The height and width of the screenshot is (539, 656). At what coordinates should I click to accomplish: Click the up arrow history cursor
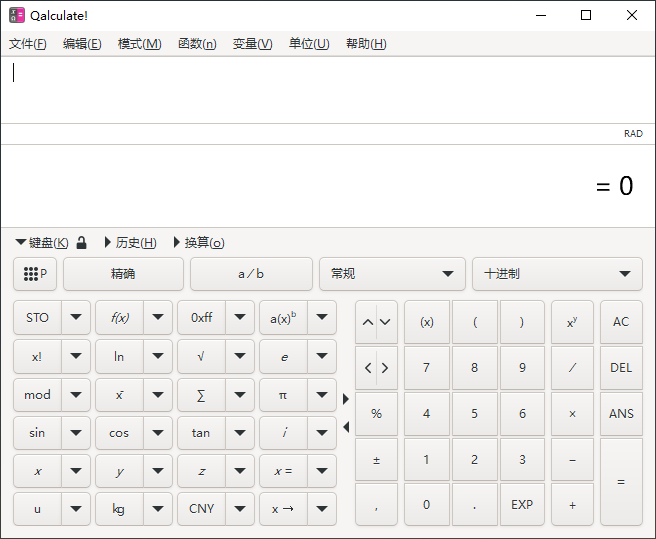pyautogui.click(x=367, y=322)
